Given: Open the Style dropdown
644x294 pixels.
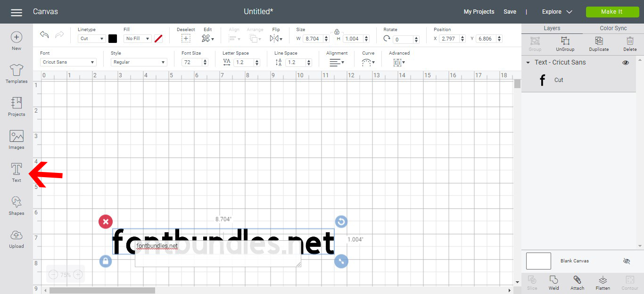Looking at the screenshot, I should click(x=139, y=62).
